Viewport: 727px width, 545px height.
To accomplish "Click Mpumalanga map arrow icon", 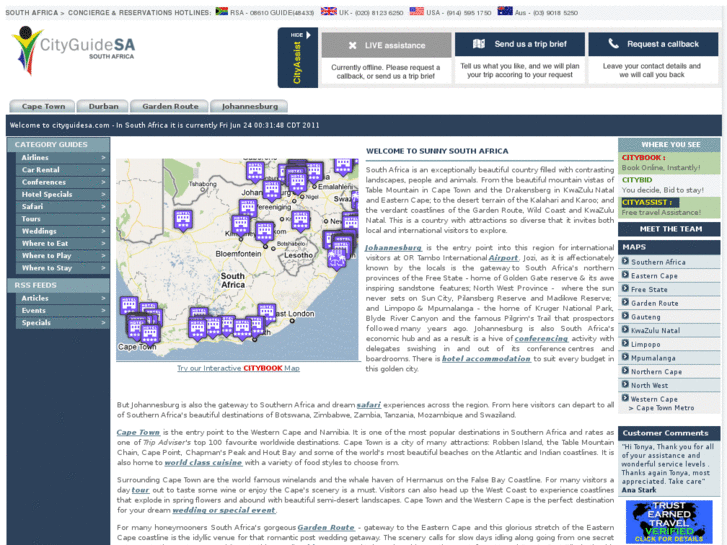I will tap(625, 357).
